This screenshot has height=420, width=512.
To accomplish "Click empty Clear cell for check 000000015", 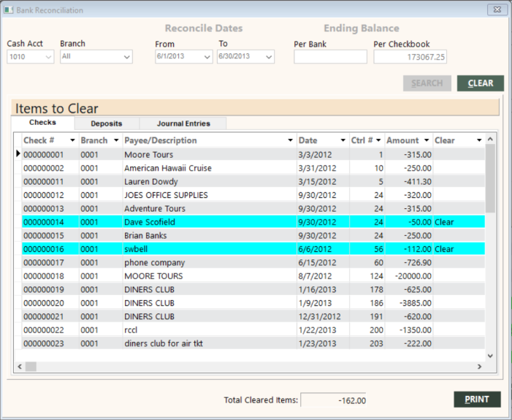I will pyautogui.click(x=459, y=235).
